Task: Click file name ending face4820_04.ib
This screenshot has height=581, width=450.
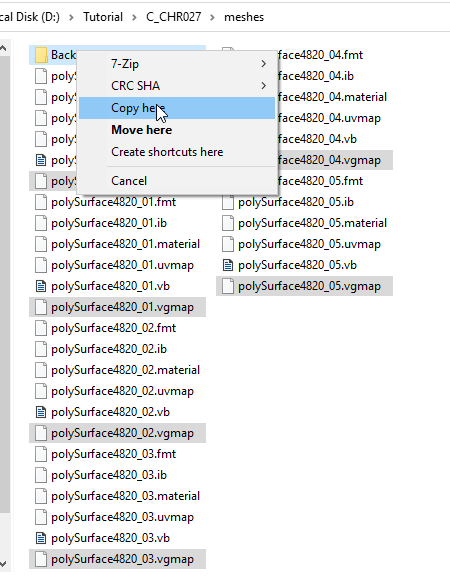Action: pyautogui.click(x=316, y=76)
